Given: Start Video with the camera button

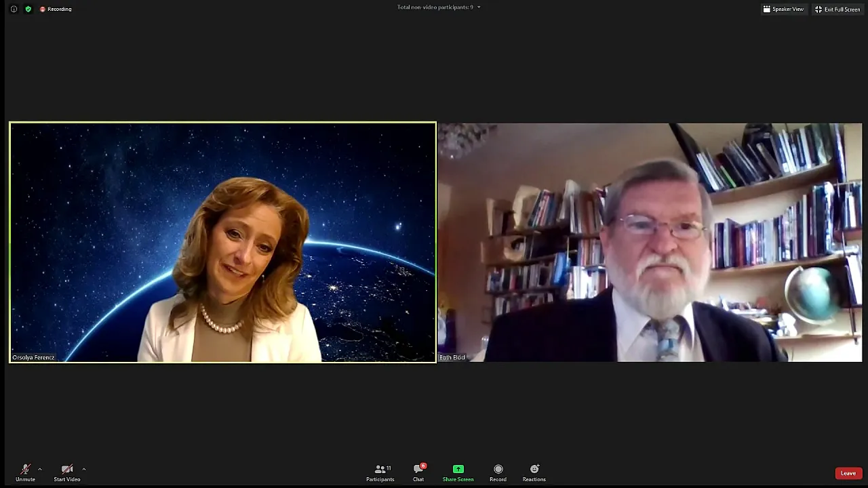Looking at the screenshot, I should coord(67,472).
